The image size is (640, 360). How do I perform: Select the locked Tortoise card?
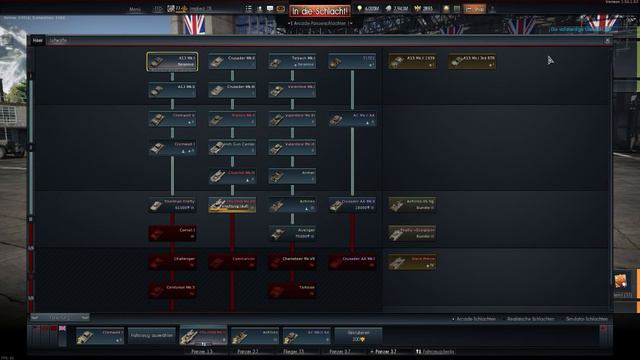[x=292, y=290]
